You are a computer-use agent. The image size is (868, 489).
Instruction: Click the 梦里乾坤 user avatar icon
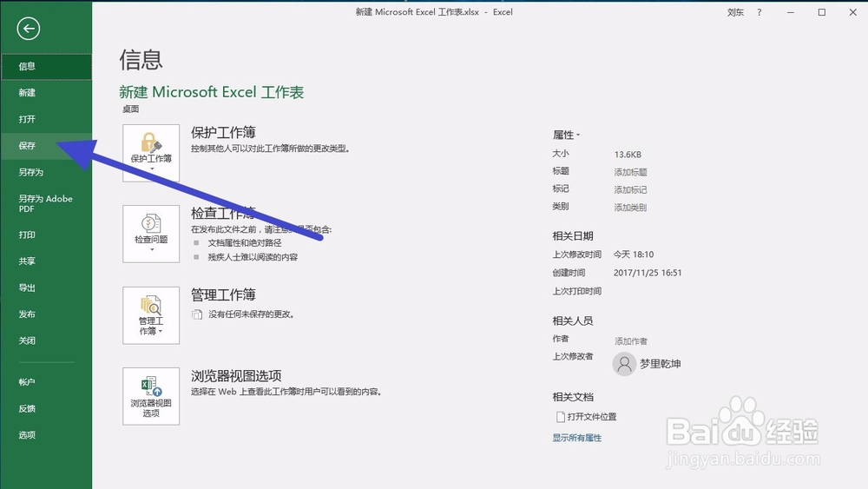[624, 364]
